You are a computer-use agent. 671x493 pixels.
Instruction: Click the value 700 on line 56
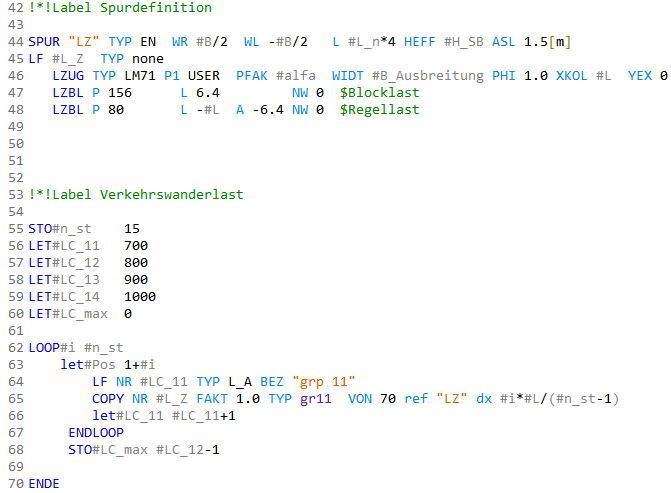136,246
